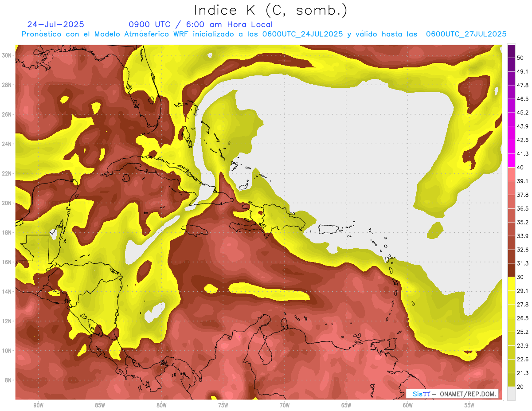Click the longitude label '90W'

pos(38,405)
